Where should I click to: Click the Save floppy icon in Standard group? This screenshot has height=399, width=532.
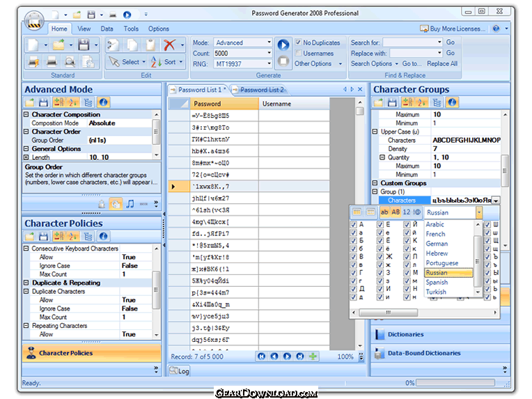tap(84, 45)
